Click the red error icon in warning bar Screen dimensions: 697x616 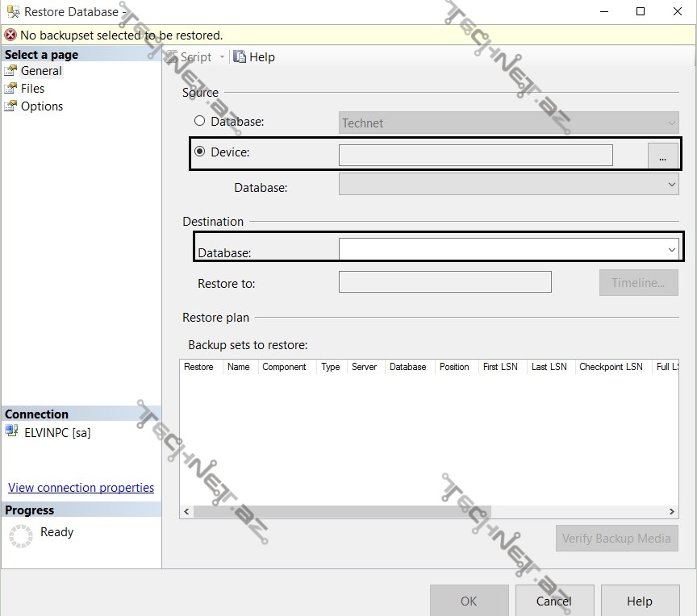point(10,35)
